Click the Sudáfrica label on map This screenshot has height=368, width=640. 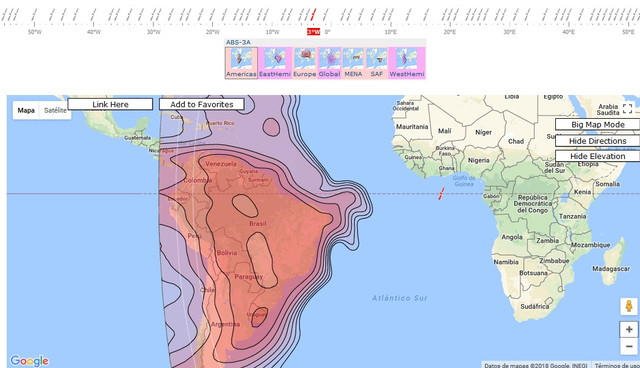534,306
